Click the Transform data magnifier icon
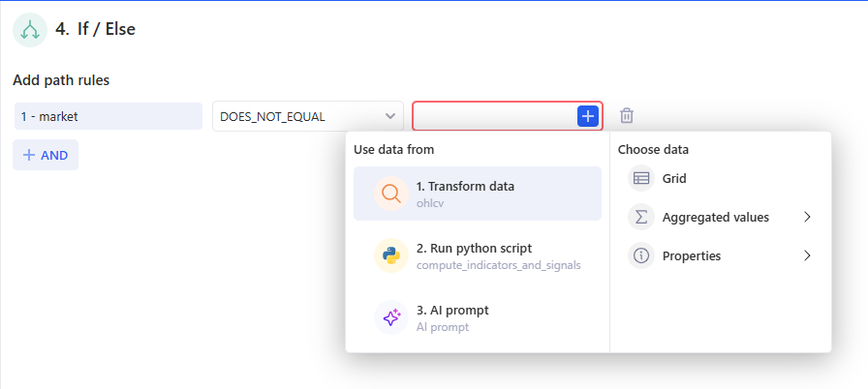 (391, 194)
